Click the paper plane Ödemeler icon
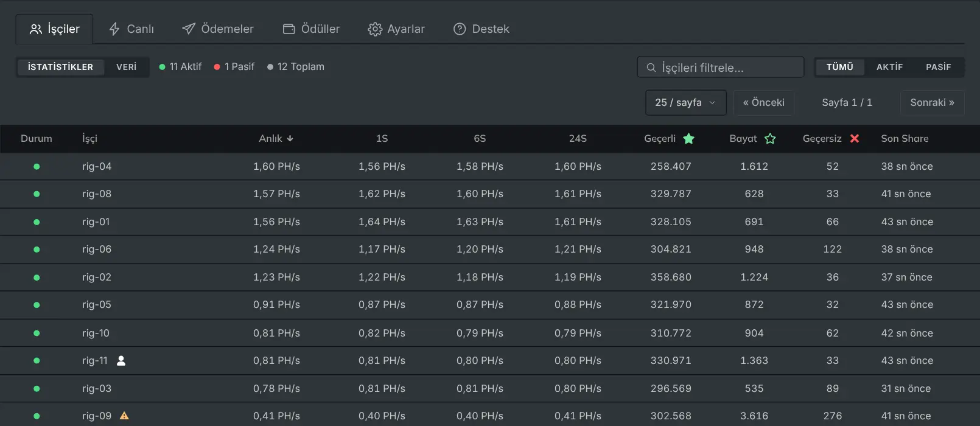980x426 pixels. click(x=189, y=29)
